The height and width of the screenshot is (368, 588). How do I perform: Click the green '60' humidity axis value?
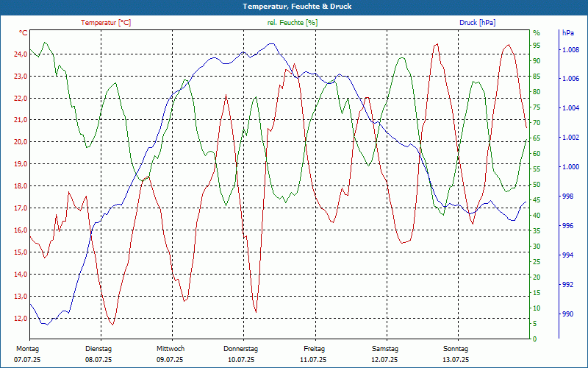(x=537, y=154)
